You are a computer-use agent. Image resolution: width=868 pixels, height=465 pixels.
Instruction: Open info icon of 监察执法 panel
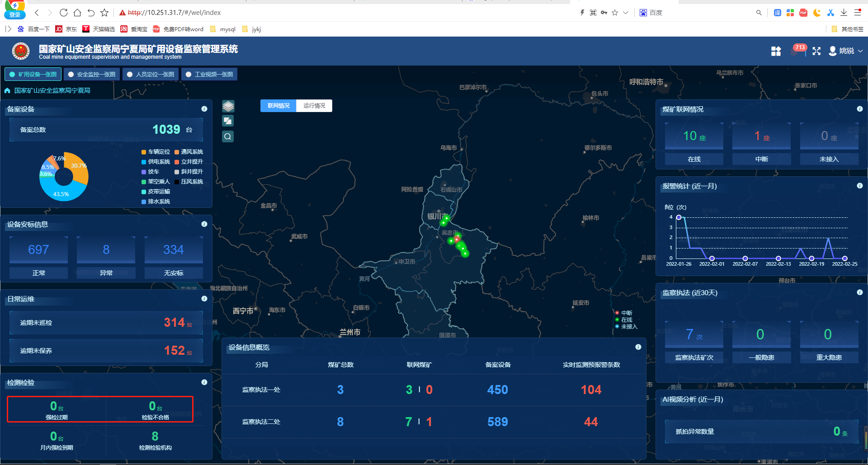860,292
